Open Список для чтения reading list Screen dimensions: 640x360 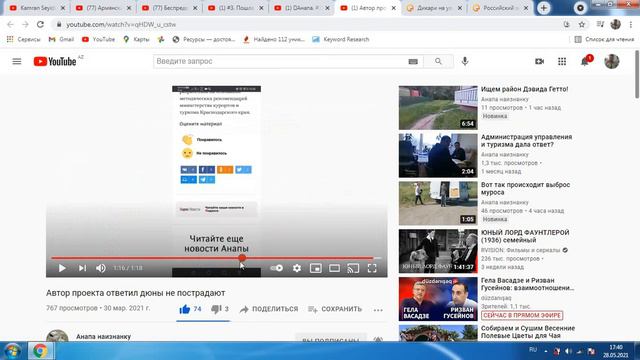pyautogui.click(x=604, y=39)
